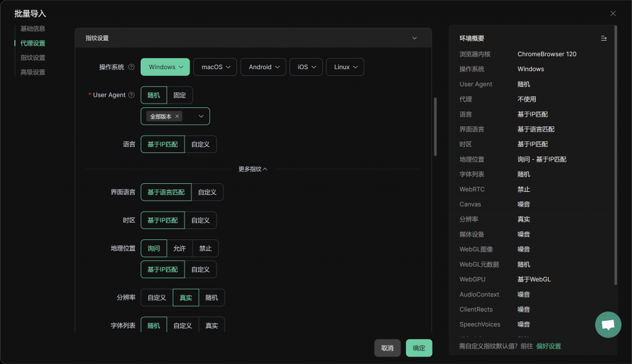The height and width of the screenshot is (364, 632).
Task: Expand User Agent version select box
Action: click(201, 116)
